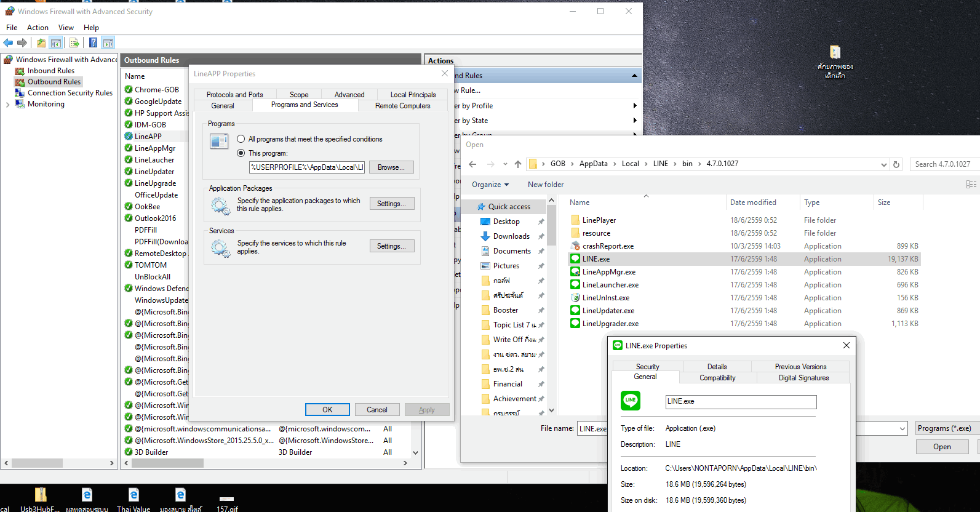Click the up-arrow icon in Open dialog
Screen dimensions: 980x512
pyautogui.click(x=518, y=164)
